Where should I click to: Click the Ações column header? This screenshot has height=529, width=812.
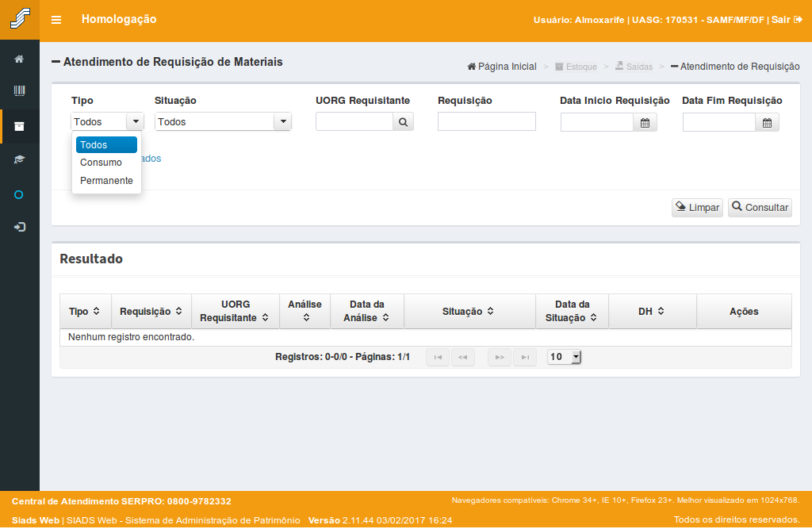click(744, 312)
